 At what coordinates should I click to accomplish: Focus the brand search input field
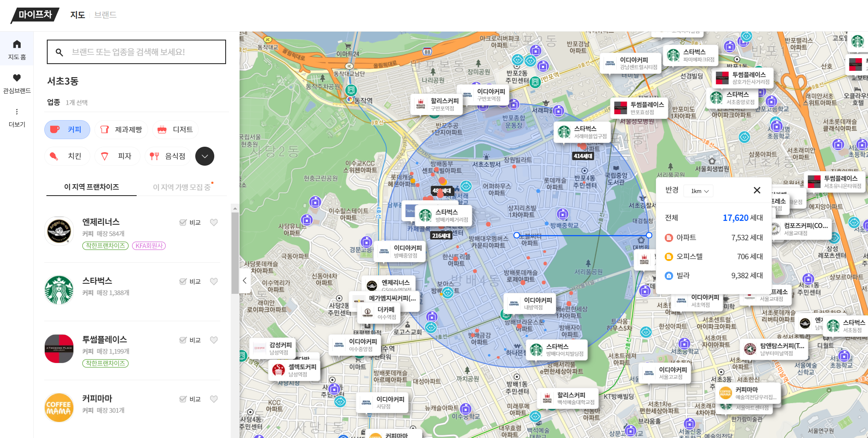coord(136,52)
